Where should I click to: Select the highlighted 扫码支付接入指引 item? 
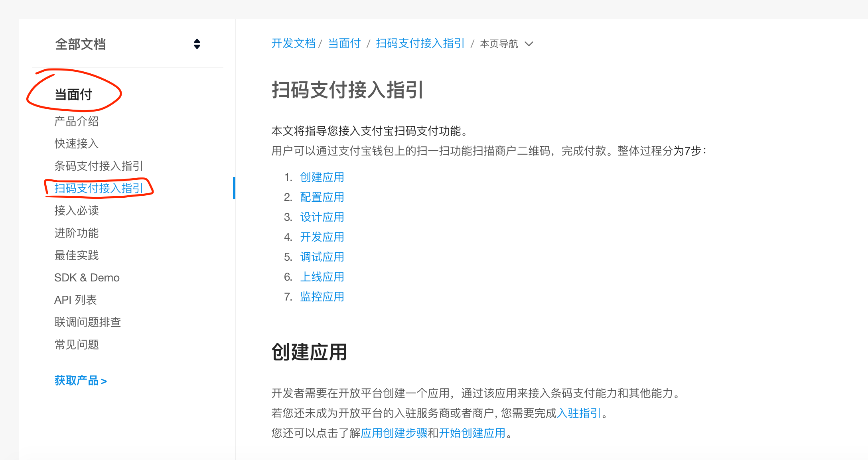(x=99, y=189)
